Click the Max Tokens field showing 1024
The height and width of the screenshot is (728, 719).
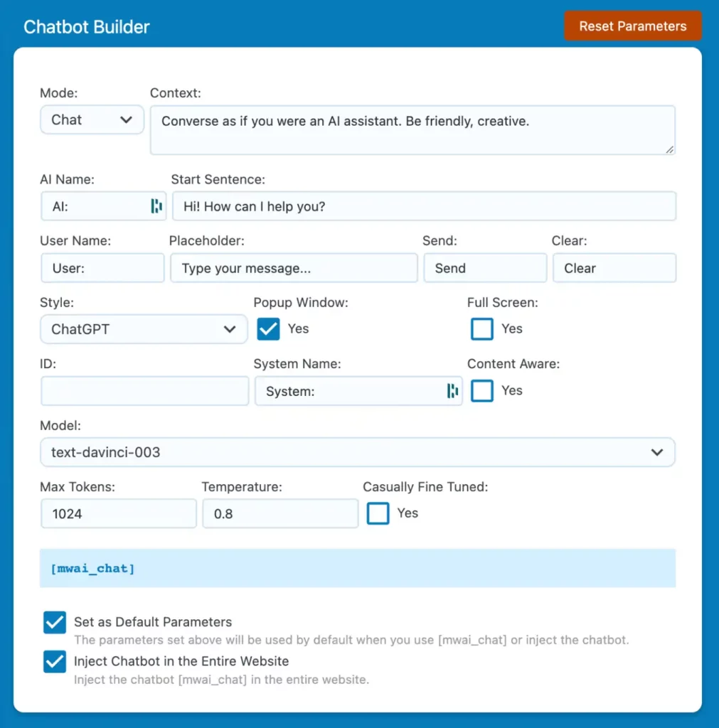point(119,513)
